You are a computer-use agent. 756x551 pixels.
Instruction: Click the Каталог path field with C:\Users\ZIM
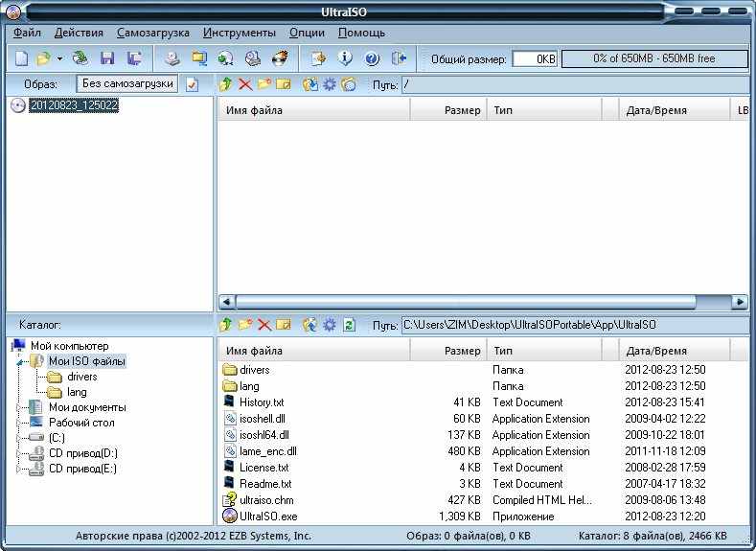575,326
